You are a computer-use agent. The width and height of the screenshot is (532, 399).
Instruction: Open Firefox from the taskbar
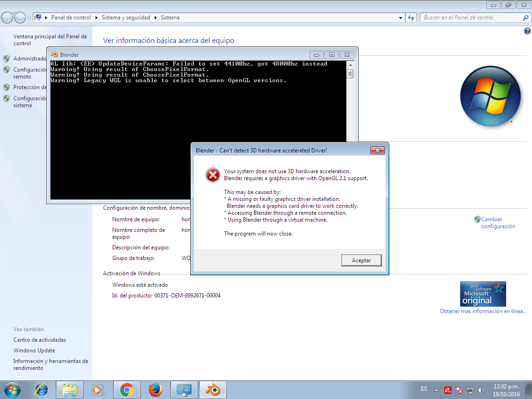point(155,390)
